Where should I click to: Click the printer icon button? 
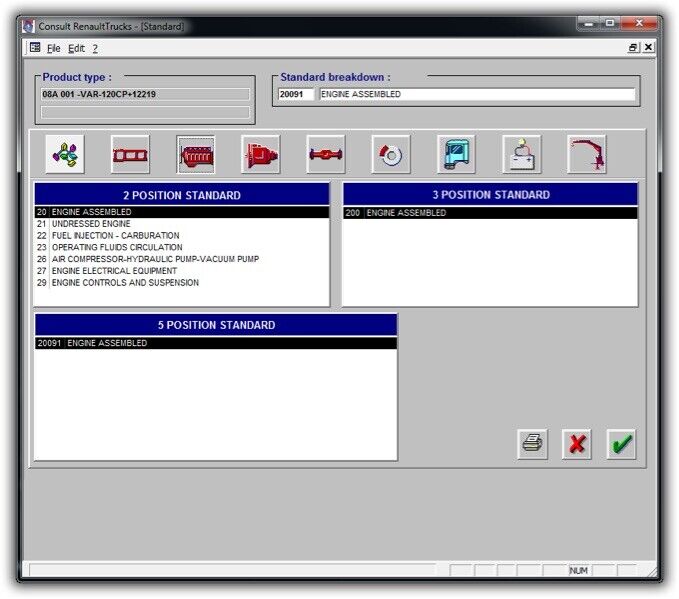[x=533, y=444]
